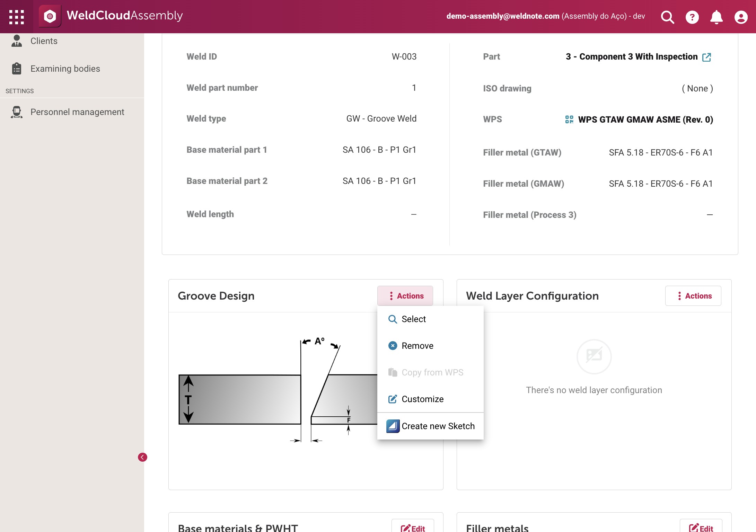Click the Clients sidebar icon

(x=16, y=41)
